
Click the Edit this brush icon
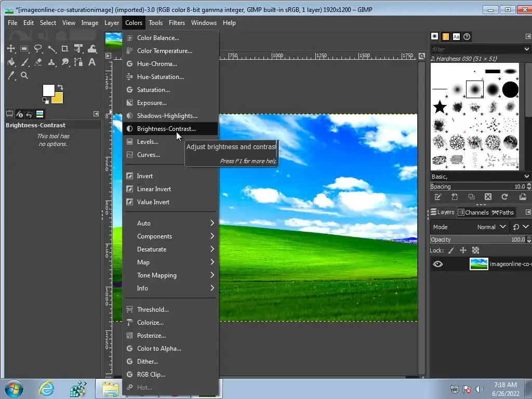(x=437, y=197)
